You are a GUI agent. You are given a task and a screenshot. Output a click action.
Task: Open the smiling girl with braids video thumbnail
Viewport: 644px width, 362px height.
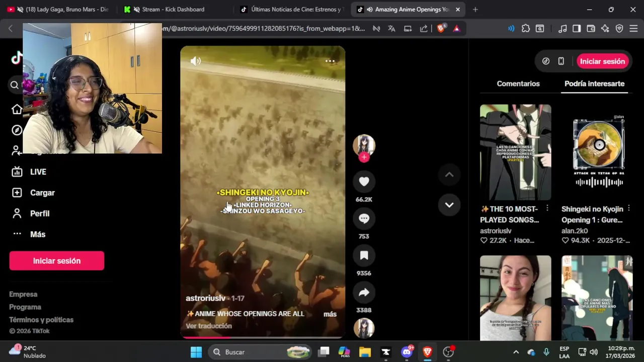point(515,298)
